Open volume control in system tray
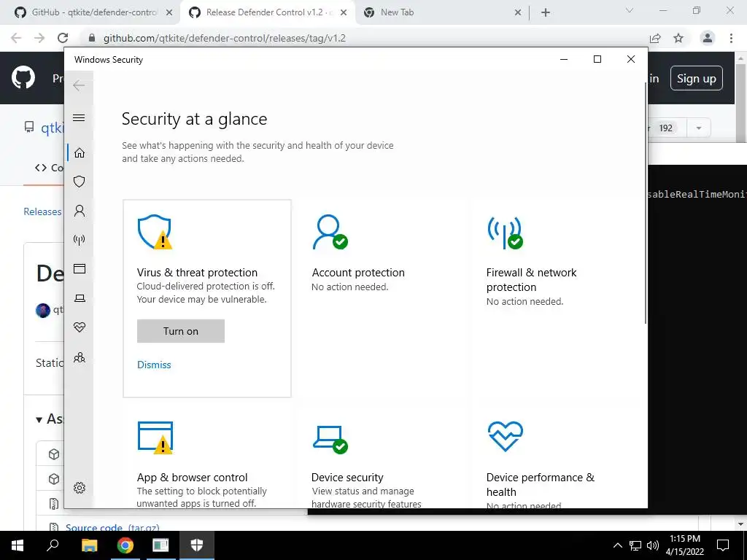 (653, 545)
